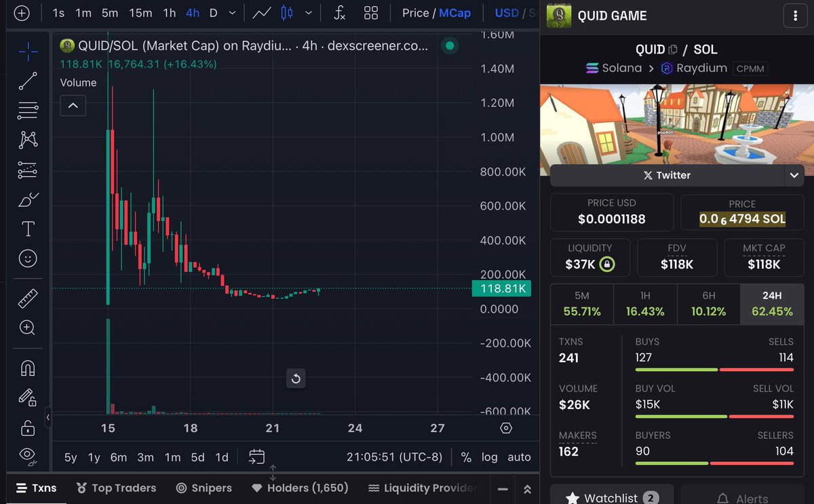
Task: Select the ruler measure tool
Action: coord(28,298)
